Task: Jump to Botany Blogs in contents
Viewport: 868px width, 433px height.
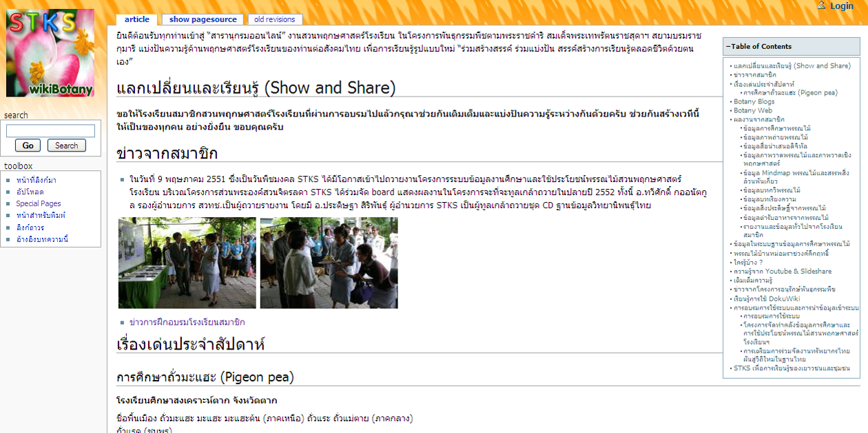Action: (754, 101)
